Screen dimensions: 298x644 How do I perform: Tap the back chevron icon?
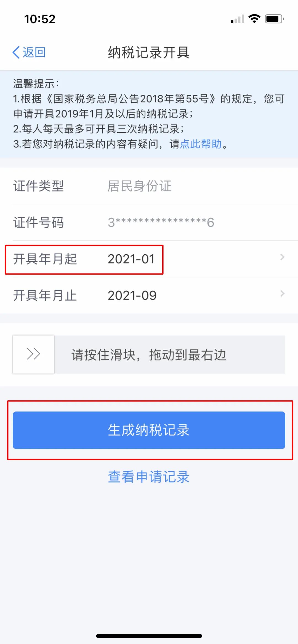coord(16,52)
